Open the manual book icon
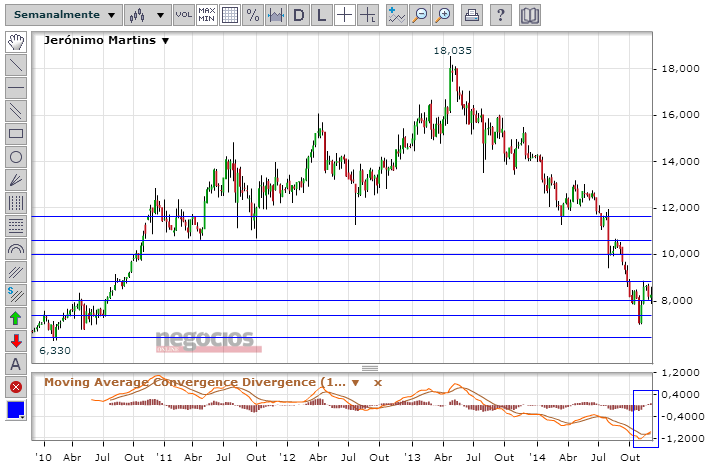 click(530, 15)
